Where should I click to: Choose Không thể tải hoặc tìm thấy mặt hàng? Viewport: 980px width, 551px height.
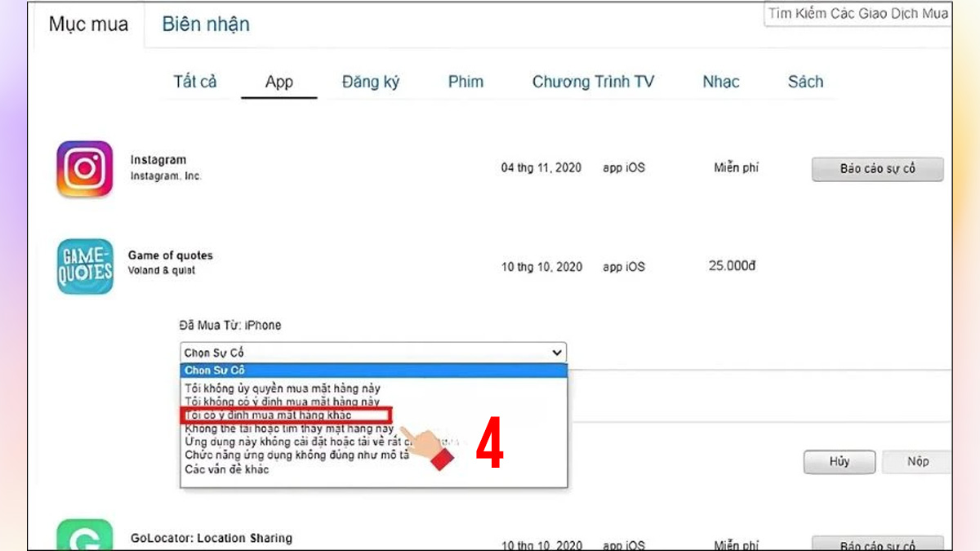(x=290, y=429)
